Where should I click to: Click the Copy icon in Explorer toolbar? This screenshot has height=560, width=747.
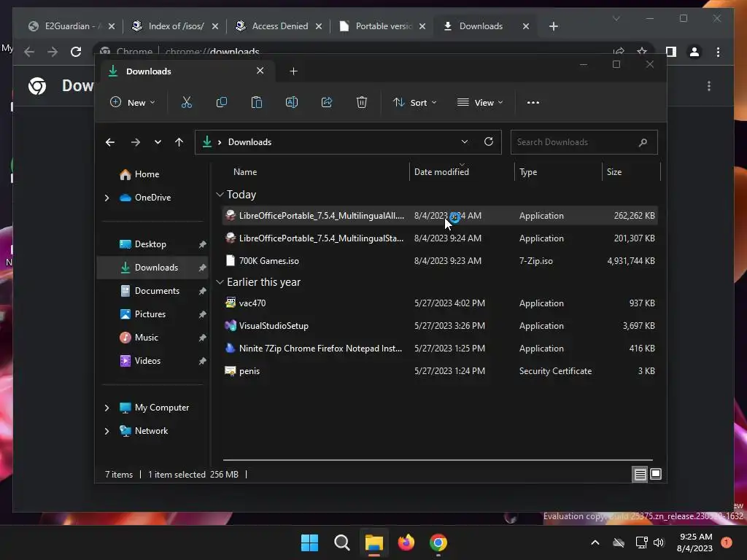coord(222,102)
